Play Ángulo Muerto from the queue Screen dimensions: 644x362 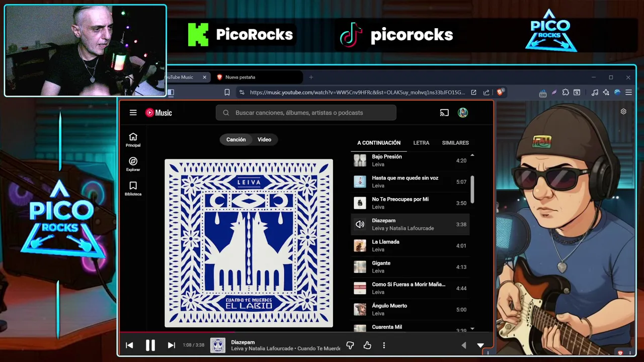(410, 309)
